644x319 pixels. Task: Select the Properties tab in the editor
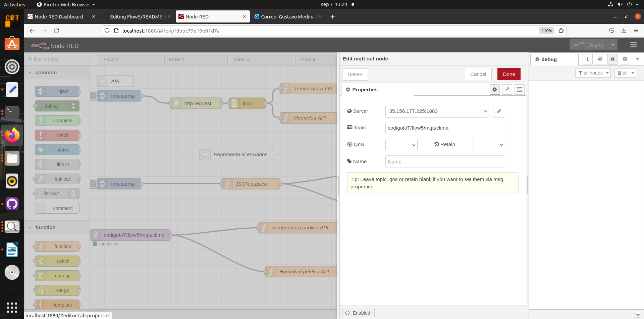(377, 90)
